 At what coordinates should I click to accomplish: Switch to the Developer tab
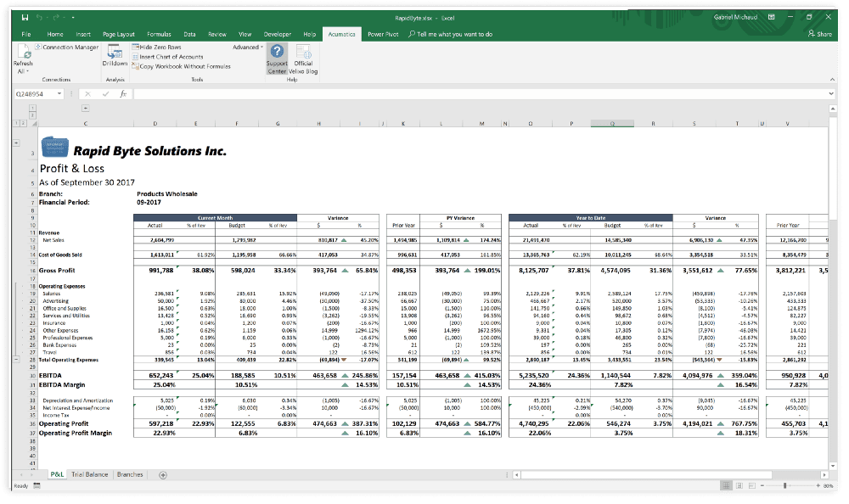(278, 34)
